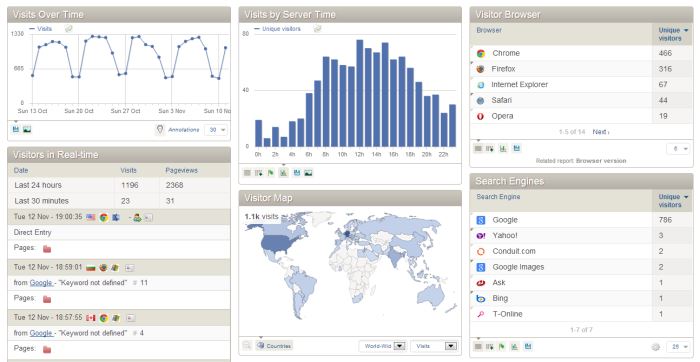Image resolution: width=700 pixels, height=362 pixels.
Task: Save Visits by Server Time graph as image
Action: pyautogui.click(x=308, y=173)
